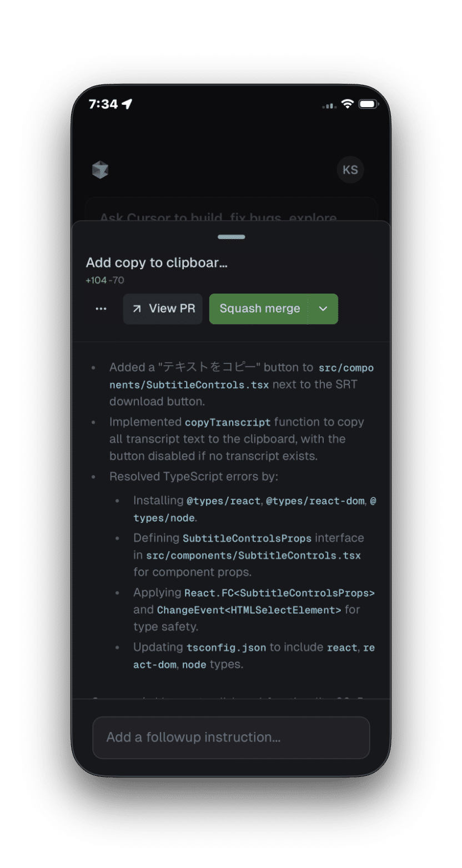Viewport: 462px width, 868px height.
Task: Expand the Squash merge options chevron
Action: pyautogui.click(x=323, y=309)
